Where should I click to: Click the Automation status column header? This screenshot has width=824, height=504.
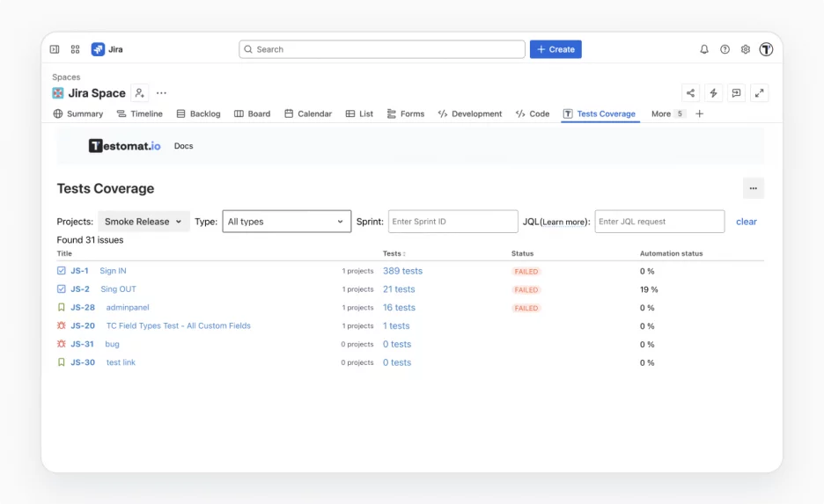(x=671, y=253)
